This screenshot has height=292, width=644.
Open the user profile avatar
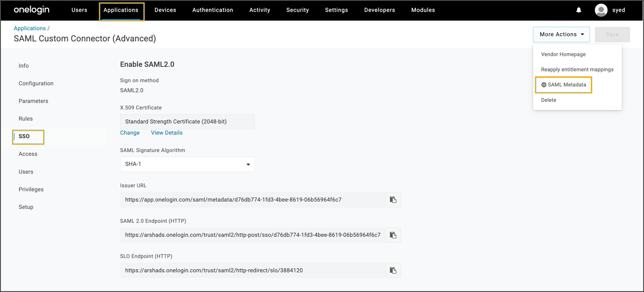click(601, 10)
